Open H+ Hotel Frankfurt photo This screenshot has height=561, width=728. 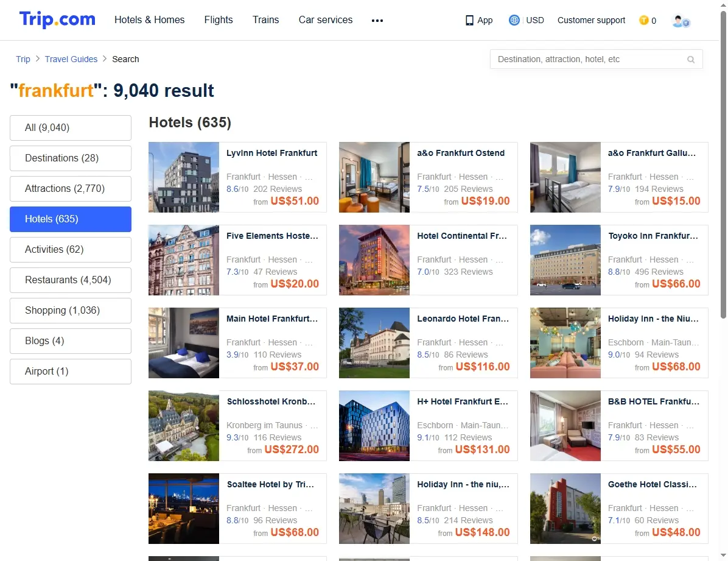374,426
